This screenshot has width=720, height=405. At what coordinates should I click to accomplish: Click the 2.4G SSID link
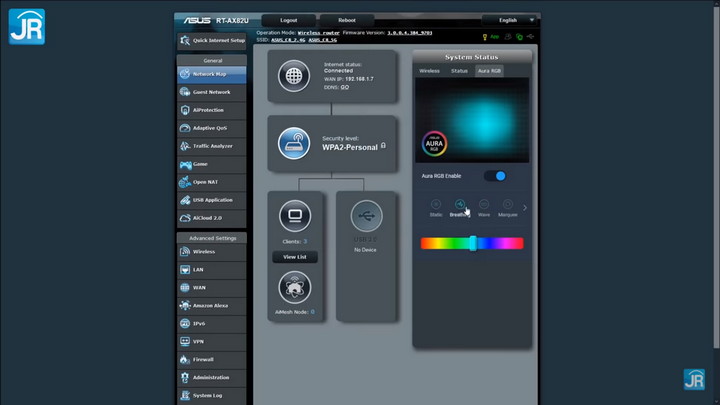288,40
